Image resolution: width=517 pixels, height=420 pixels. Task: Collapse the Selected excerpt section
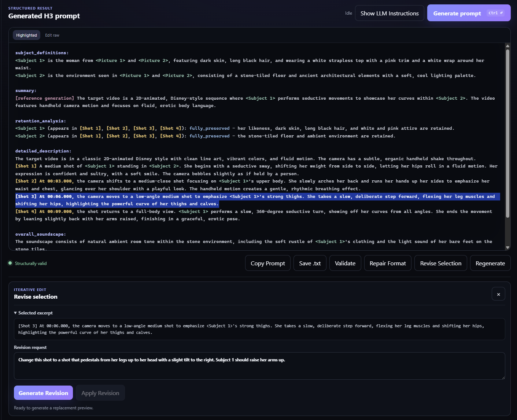[x=33, y=313]
